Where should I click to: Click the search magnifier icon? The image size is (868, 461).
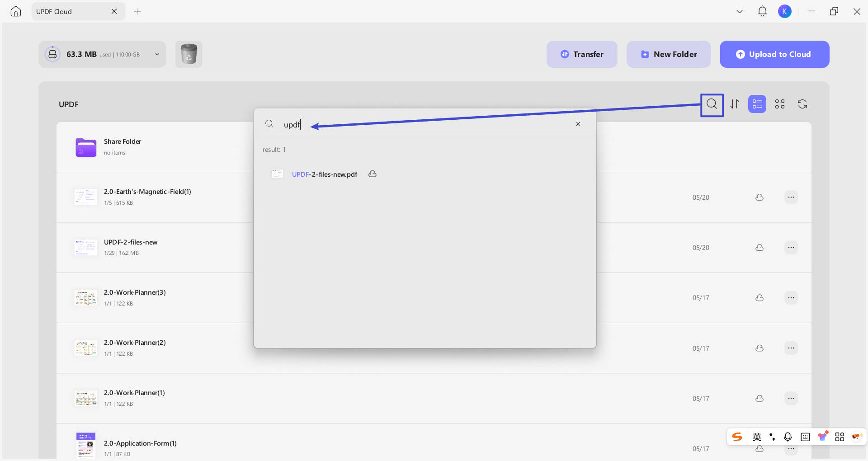tap(712, 104)
